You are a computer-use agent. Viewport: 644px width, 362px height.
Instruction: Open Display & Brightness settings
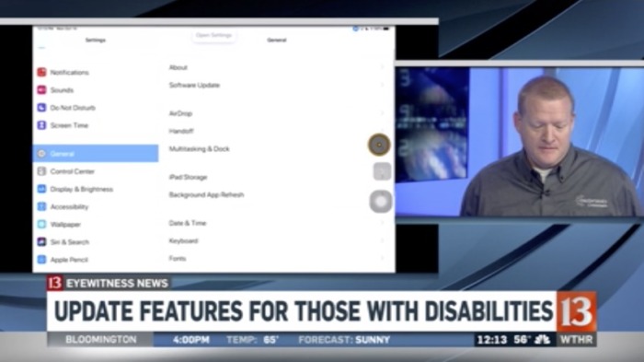pos(96,189)
